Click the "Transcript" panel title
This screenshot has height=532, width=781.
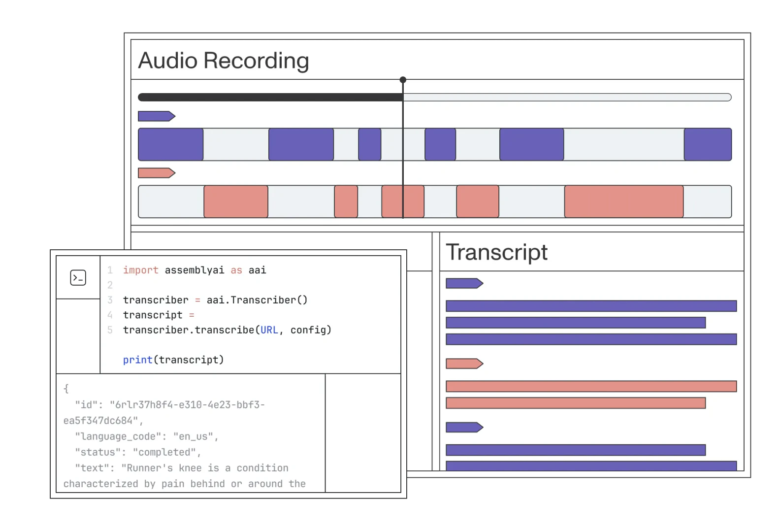point(496,252)
